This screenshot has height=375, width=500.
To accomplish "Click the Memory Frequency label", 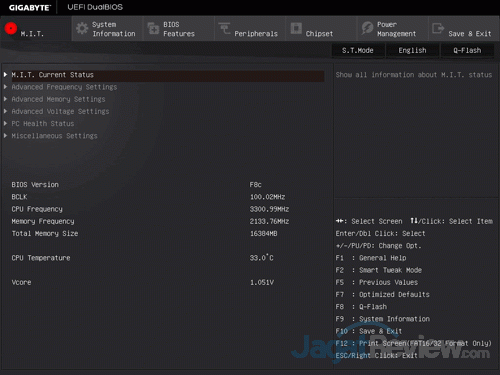I will tap(43, 221).
